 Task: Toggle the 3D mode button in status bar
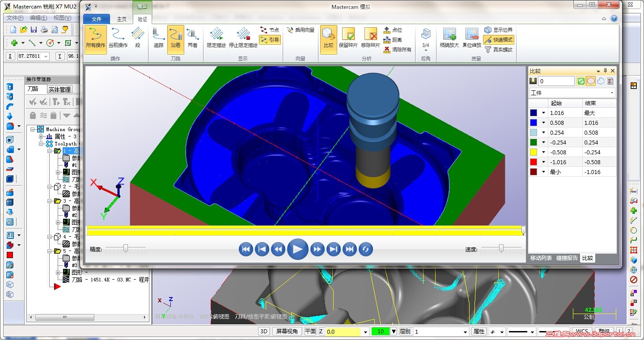tap(264, 331)
